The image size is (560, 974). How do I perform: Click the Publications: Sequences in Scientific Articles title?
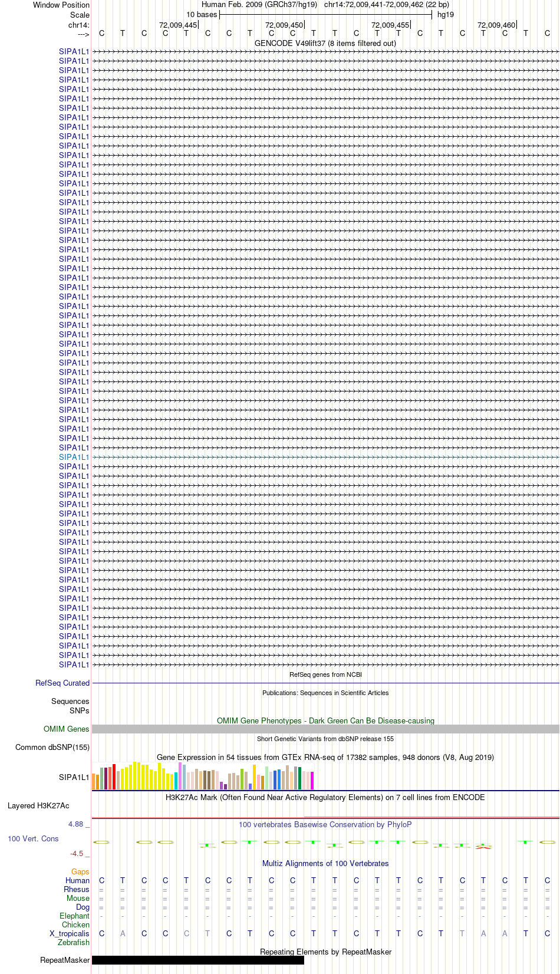[325, 693]
